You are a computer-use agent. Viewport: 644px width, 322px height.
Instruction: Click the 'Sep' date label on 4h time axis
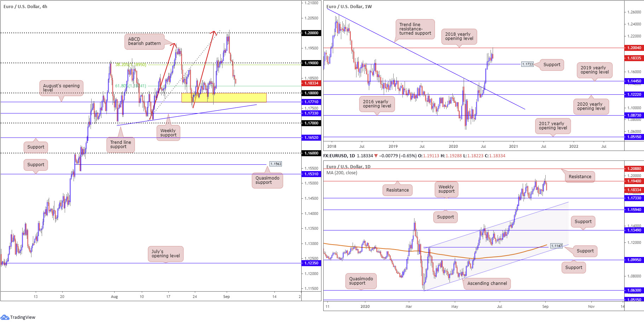tap(226, 297)
